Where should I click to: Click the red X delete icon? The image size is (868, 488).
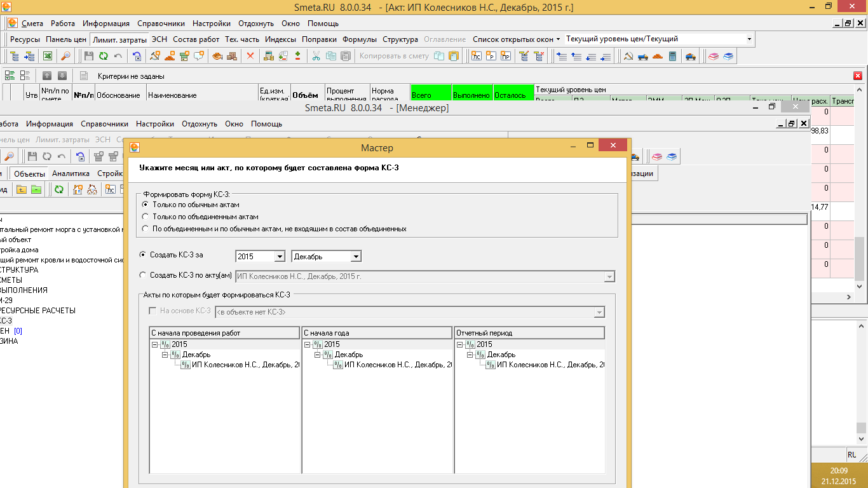(x=250, y=56)
